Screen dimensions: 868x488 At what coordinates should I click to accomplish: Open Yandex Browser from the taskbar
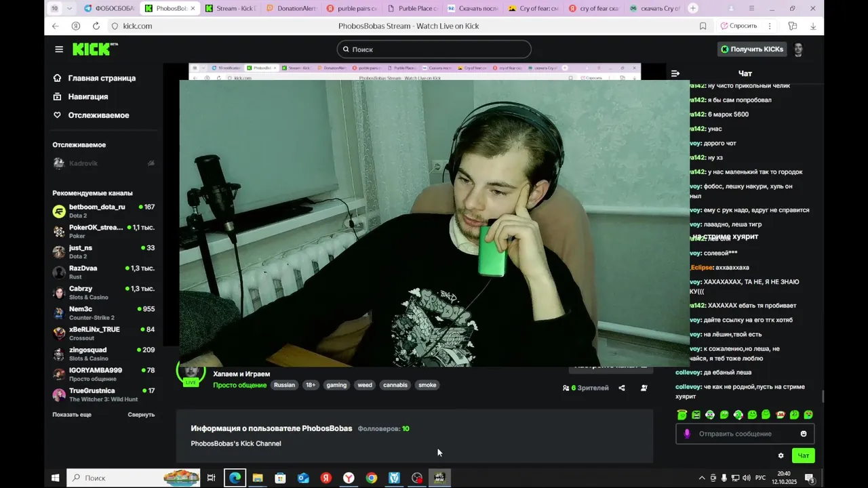pyautogui.click(x=349, y=478)
